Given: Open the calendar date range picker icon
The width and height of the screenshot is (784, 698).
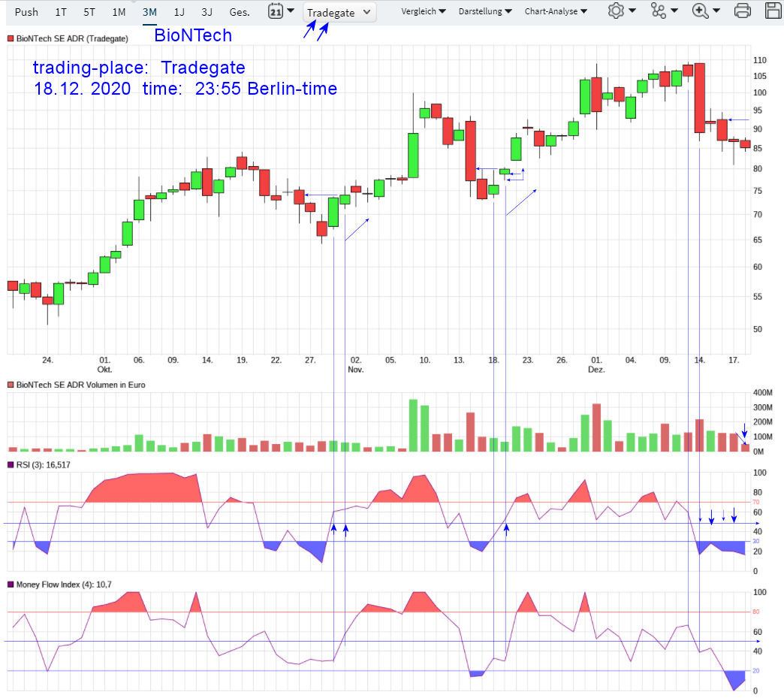Looking at the screenshot, I should [276, 11].
